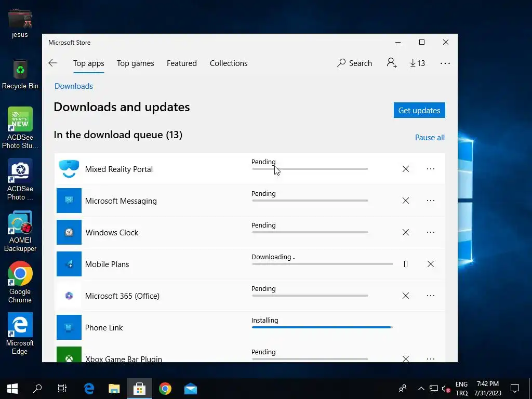The height and width of the screenshot is (399, 532).
Task: Open File Explorer from the taskbar
Action: pos(114,389)
